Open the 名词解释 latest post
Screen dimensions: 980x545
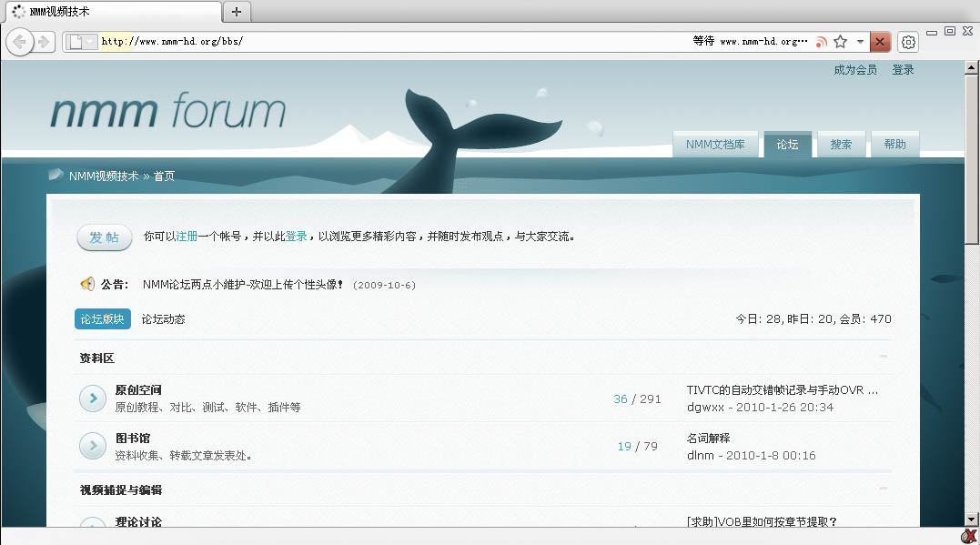[x=708, y=439]
